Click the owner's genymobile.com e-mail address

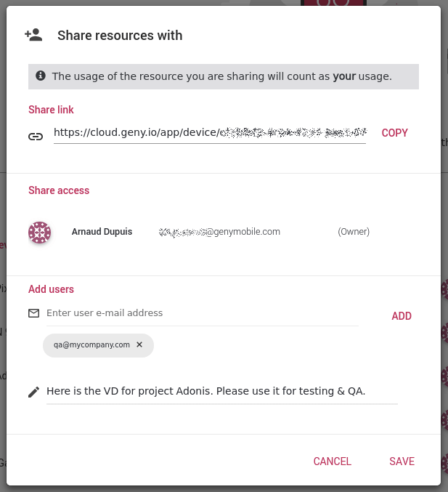[219, 232]
